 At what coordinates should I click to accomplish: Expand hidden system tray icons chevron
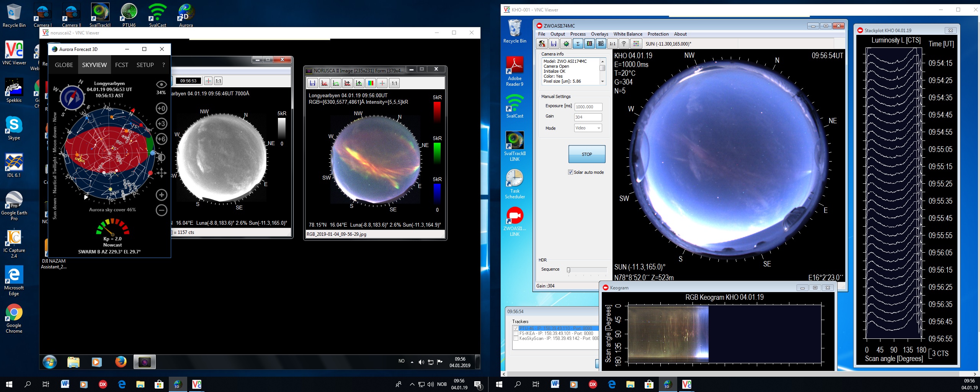412,384
